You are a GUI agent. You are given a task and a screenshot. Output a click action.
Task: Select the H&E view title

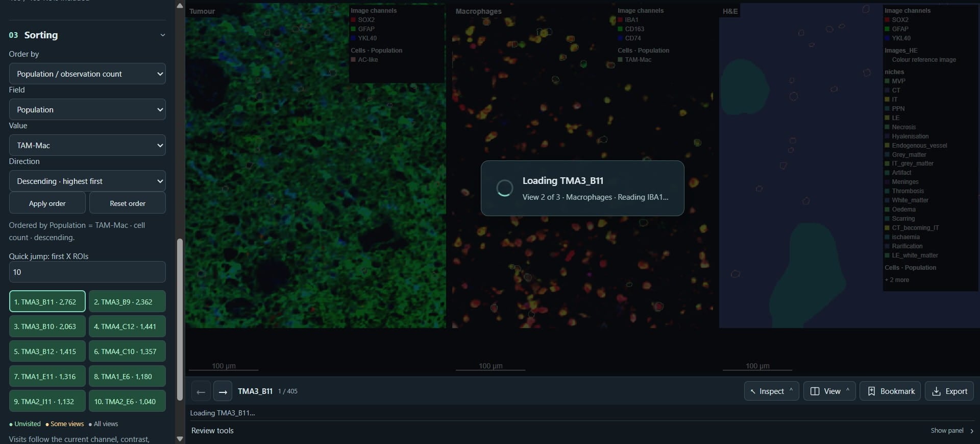coord(730,11)
